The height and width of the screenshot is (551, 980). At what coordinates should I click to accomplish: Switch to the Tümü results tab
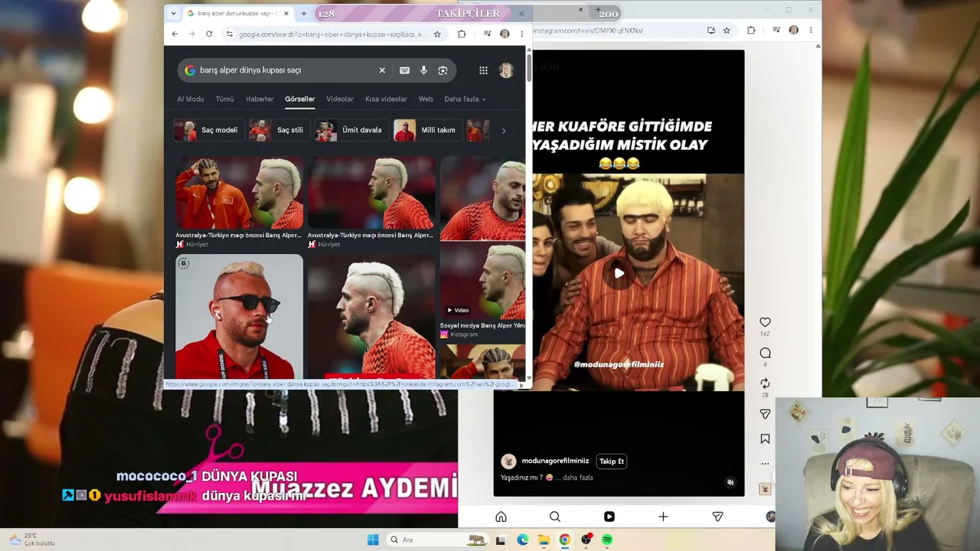pyautogui.click(x=225, y=99)
